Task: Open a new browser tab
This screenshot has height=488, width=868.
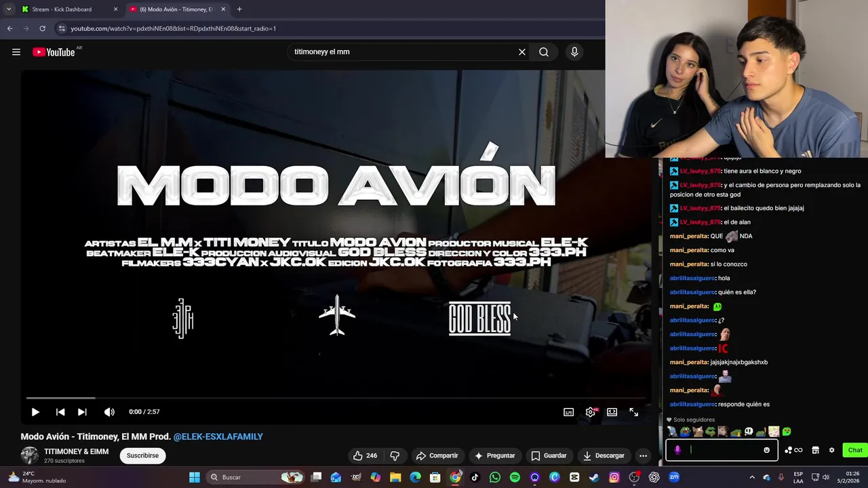Action: click(239, 9)
